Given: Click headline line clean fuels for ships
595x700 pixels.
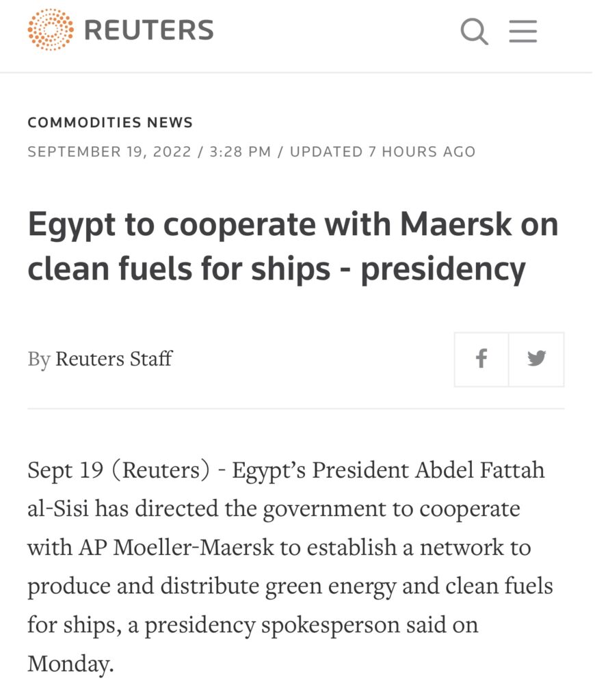Looking at the screenshot, I should coord(179,268).
